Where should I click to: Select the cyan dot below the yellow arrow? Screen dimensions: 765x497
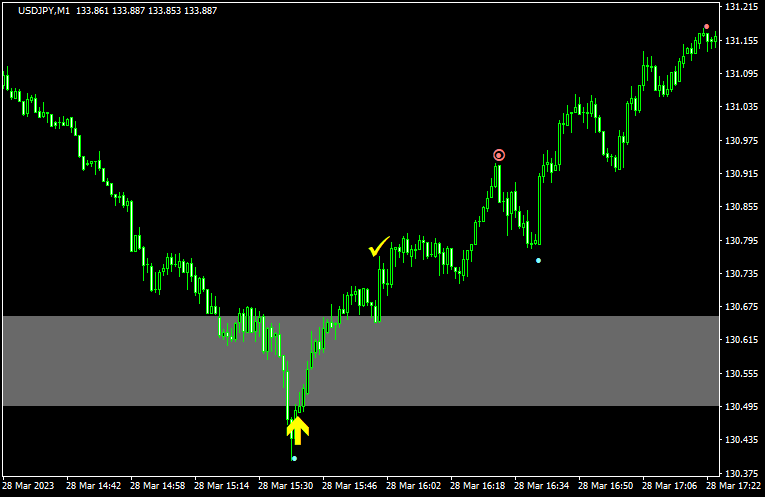tap(294, 458)
